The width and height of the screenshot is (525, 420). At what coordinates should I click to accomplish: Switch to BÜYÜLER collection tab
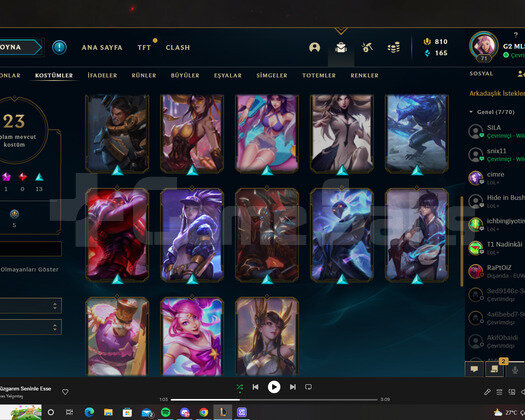(x=185, y=75)
